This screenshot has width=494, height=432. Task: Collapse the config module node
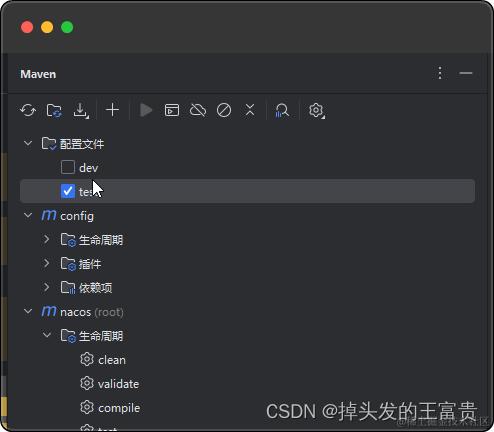(x=28, y=216)
